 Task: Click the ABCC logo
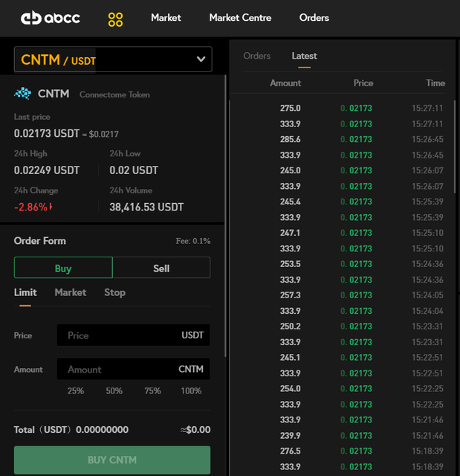[51, 18]
